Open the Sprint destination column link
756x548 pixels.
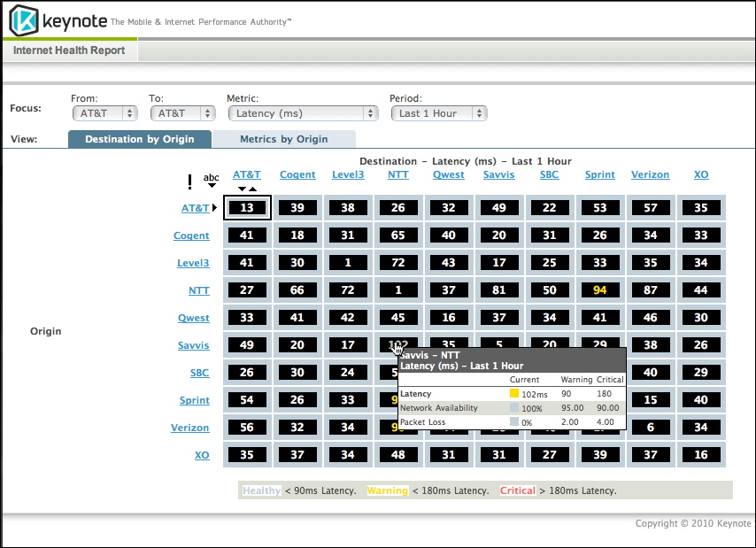[600, 174]
